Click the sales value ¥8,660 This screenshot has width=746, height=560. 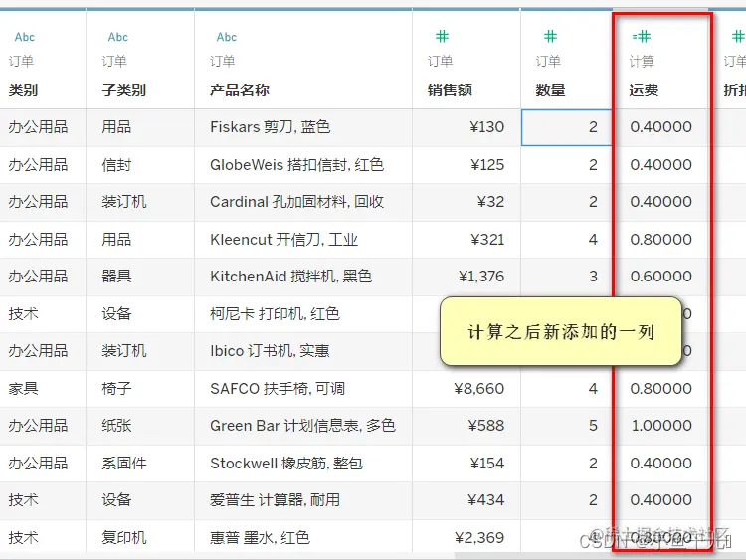479,389
